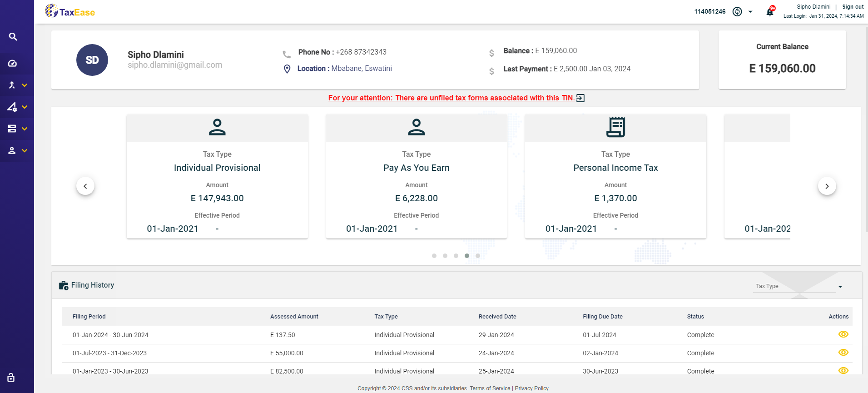Click the Filing Period column header
The height and width of the screenshot is (393, 868).
tap(89, 317)
